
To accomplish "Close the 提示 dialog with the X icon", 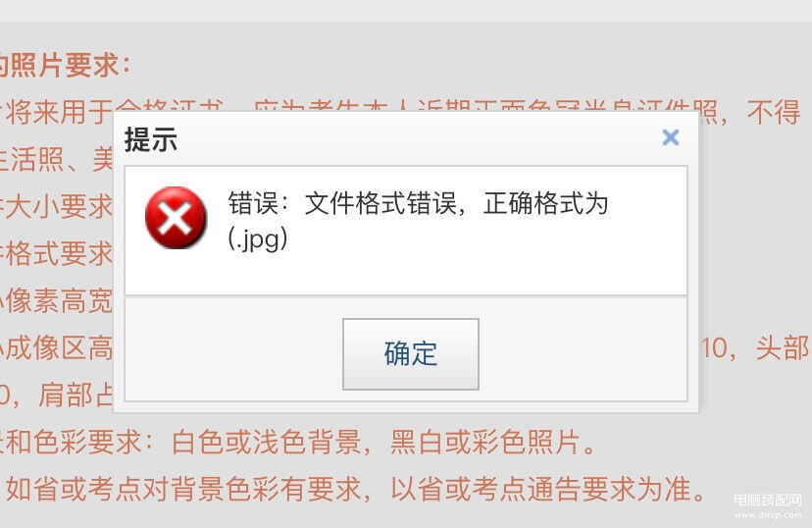I will pyautogui.click(x=670, y=137).
